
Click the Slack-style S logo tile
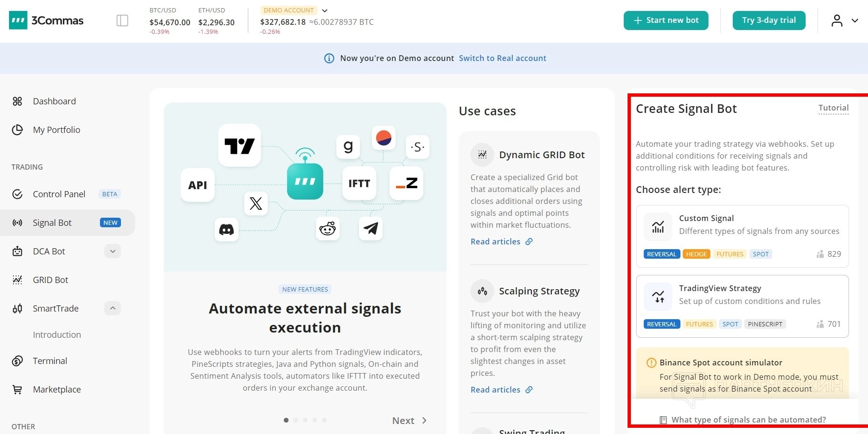[x=418, y=147]
